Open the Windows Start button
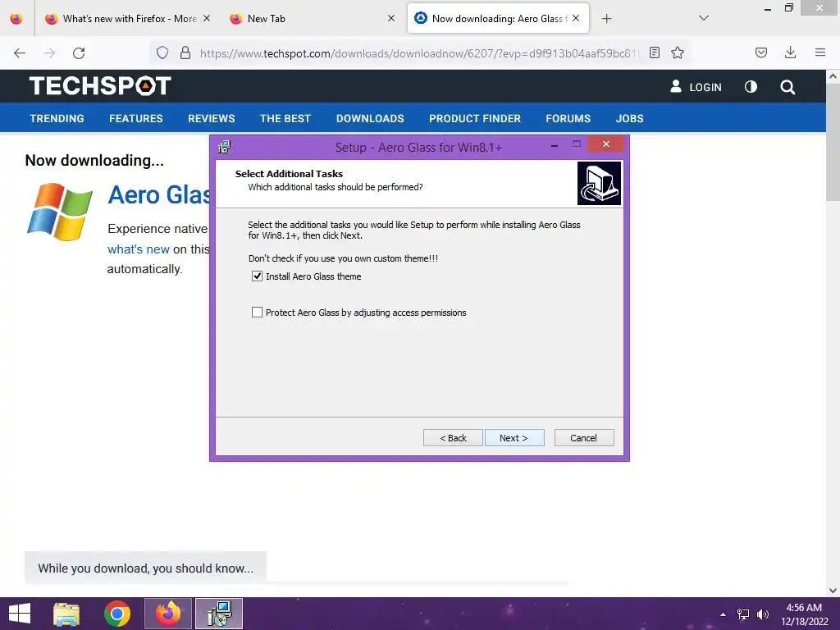Image resolution: width=840 pixels, height=630 pixels. (20, 614)
